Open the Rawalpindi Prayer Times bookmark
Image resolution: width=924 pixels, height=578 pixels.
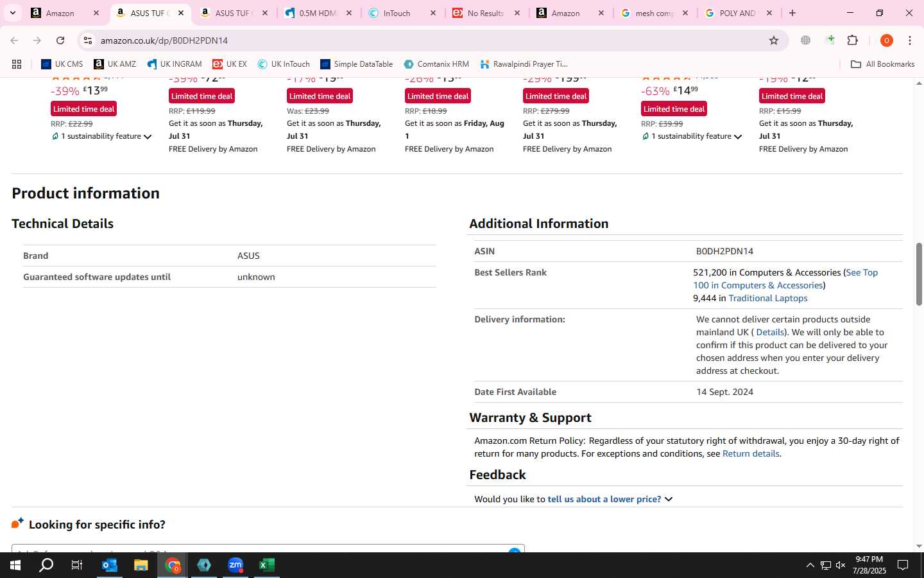point(524,64)
